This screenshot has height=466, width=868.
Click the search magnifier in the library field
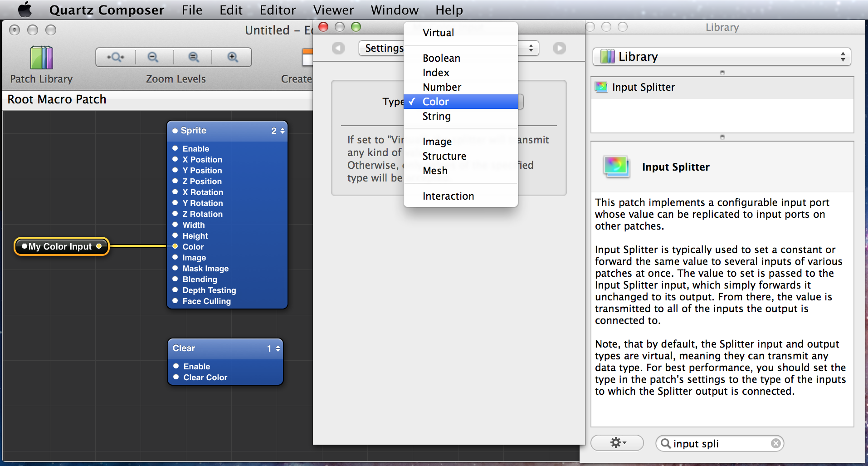[665, 443]
